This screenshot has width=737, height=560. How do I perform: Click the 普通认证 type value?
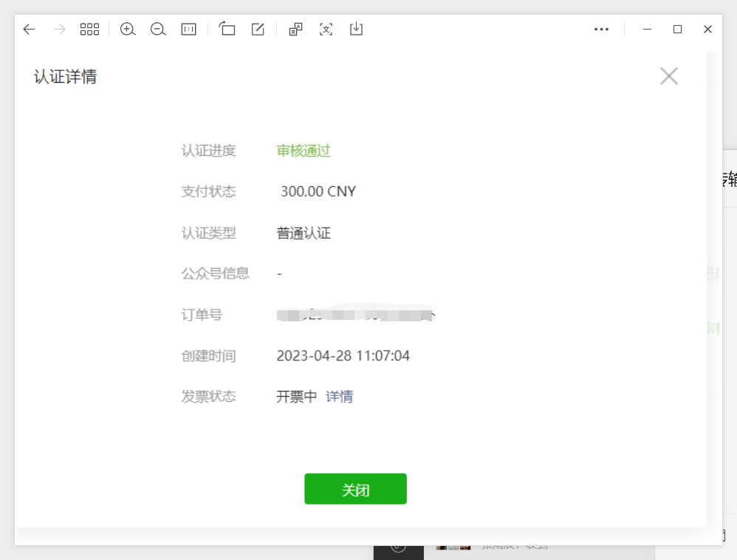(304, 233)
